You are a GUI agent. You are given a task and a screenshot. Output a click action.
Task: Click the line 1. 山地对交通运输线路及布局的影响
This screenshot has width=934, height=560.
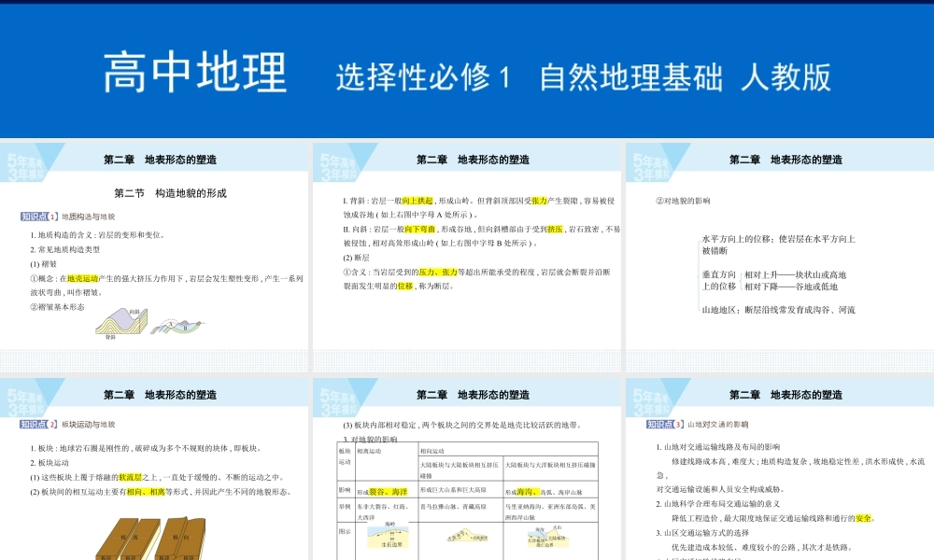click(718, 447)
